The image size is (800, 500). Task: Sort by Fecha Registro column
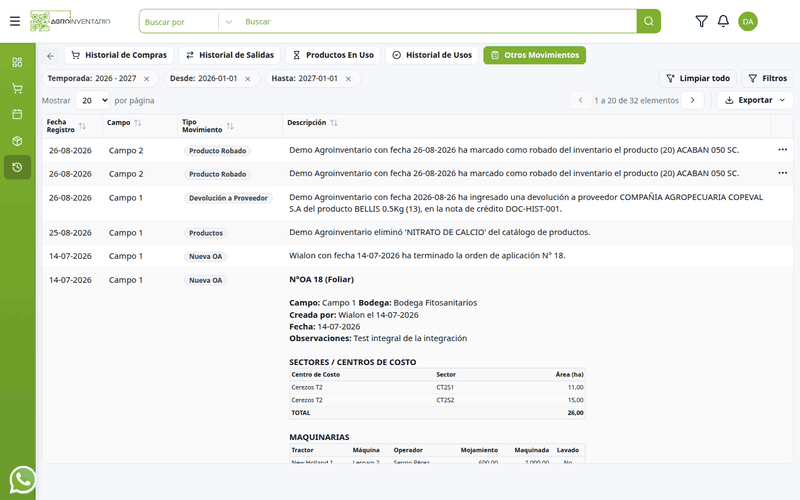click(x=82, y=126)
